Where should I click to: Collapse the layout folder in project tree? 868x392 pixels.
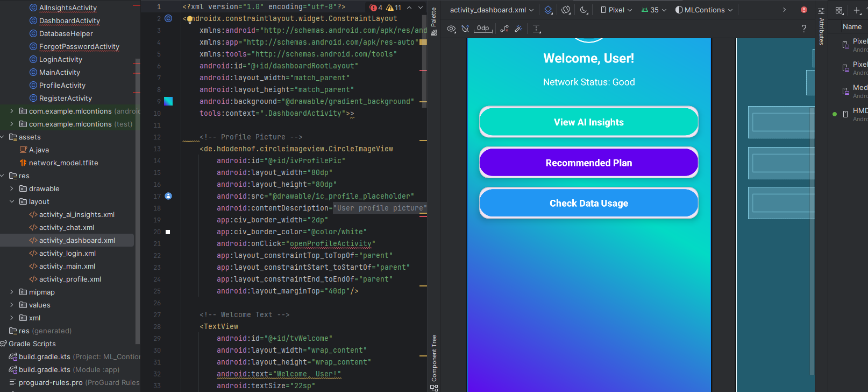point(12,201)
